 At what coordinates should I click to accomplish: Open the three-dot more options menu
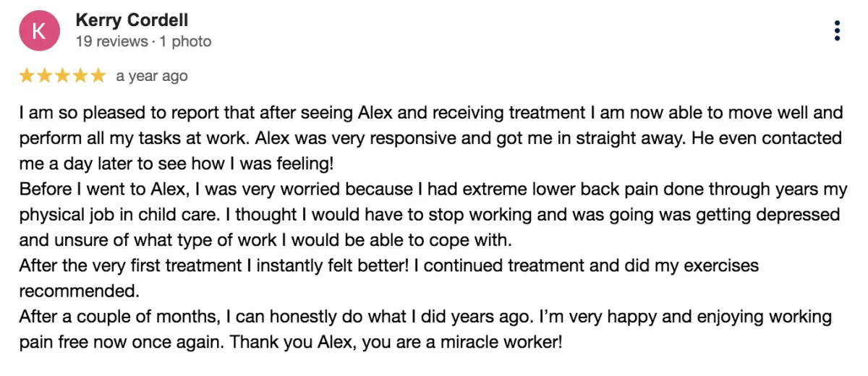(837, 31)
